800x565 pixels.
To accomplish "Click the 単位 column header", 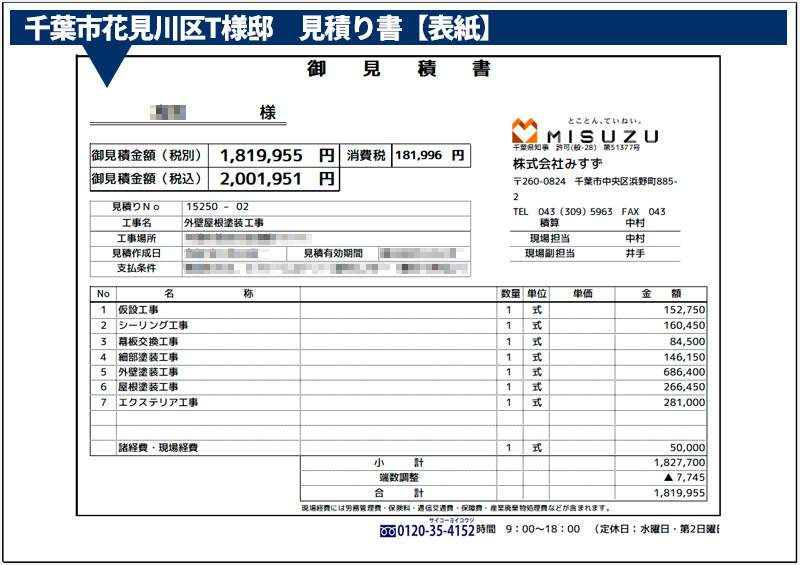I will (537, 293).
